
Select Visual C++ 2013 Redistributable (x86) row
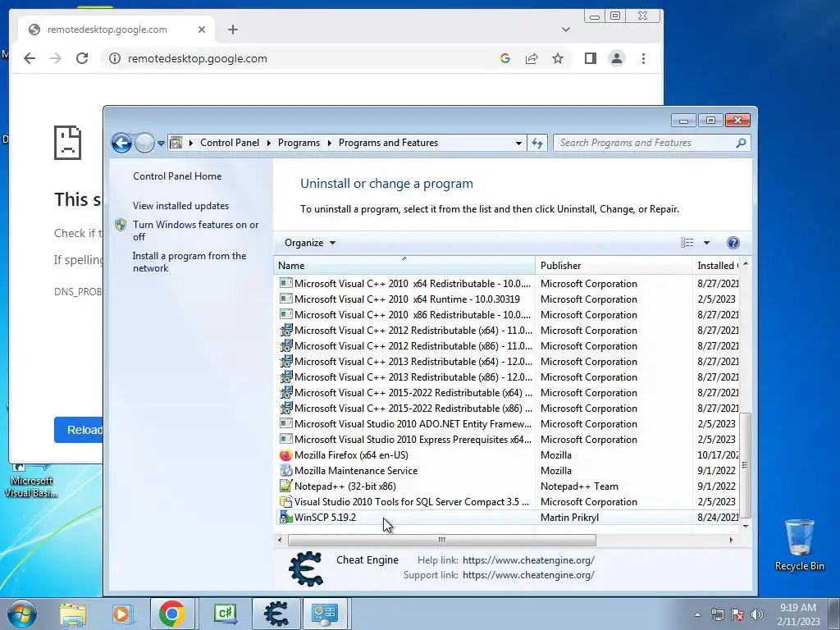508,377
